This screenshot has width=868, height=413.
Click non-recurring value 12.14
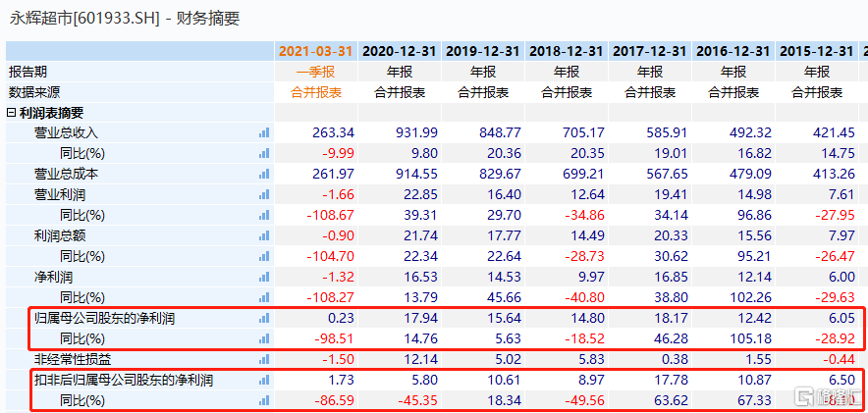click(420, 360)
